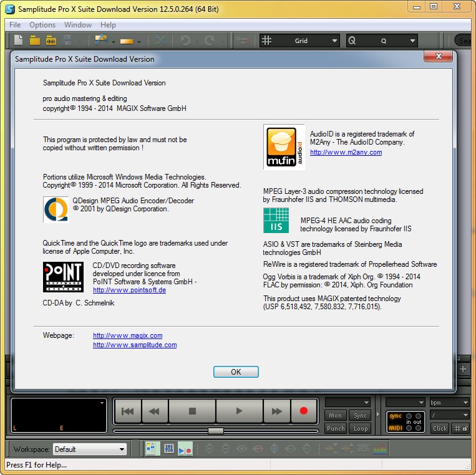Toggle the metronome Click button
This screenshot has width=476, height=475.
pyautogui.click(x=440, y=428)
